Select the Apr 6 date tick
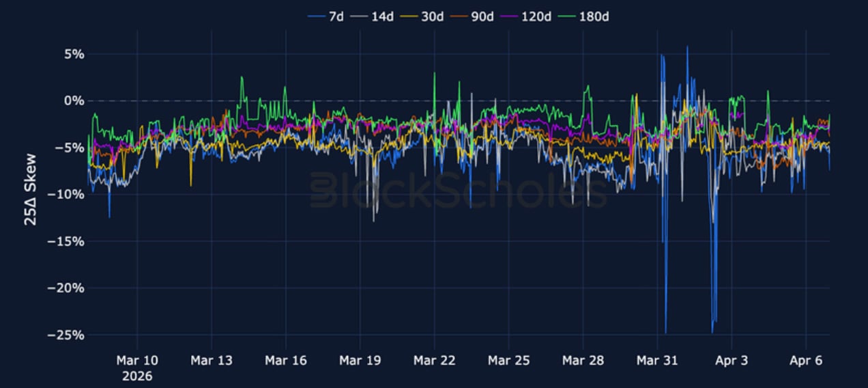The image size is (868, 388). (806, 360)
